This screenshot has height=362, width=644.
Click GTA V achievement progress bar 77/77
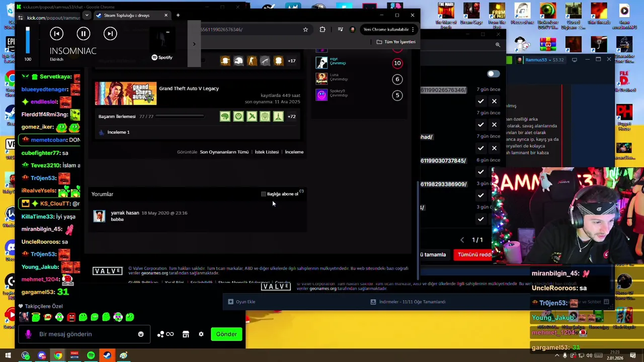(x=180, y=117)
